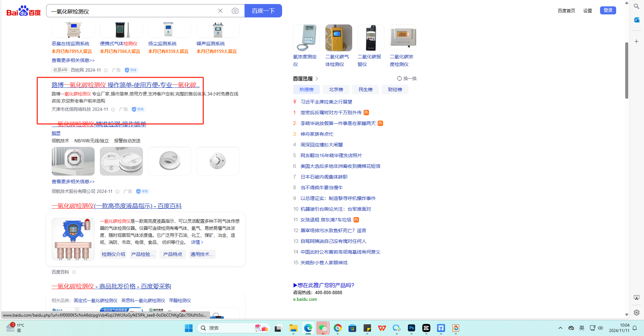This screenshot has height=336, width=644.
Task: Open the clock showing 10:04
Action: click(x=619, y=328)
